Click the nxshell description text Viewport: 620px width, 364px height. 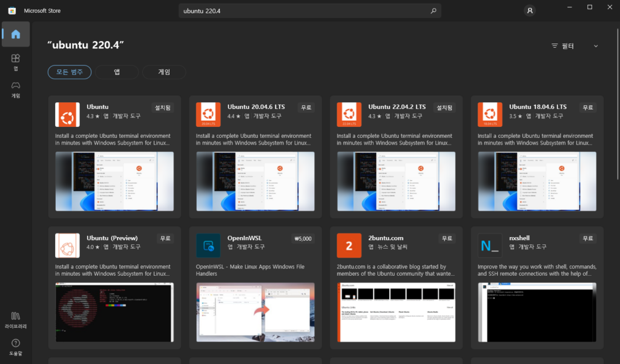point(537,270)
